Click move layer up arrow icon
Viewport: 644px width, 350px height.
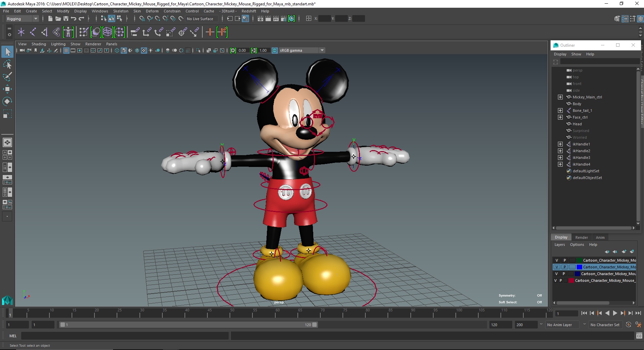tap(607, 252)
